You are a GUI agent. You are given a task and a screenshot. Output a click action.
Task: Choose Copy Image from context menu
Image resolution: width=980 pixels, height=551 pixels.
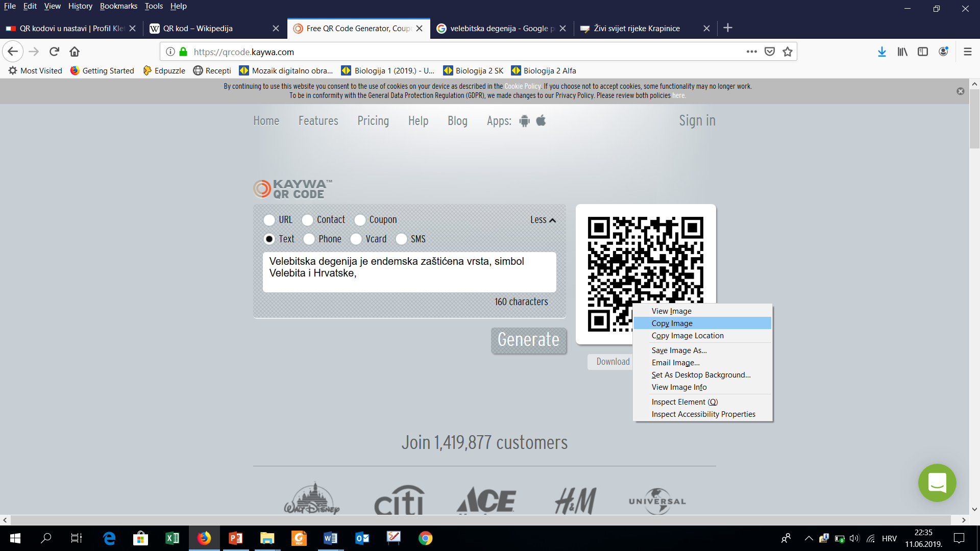672,323
